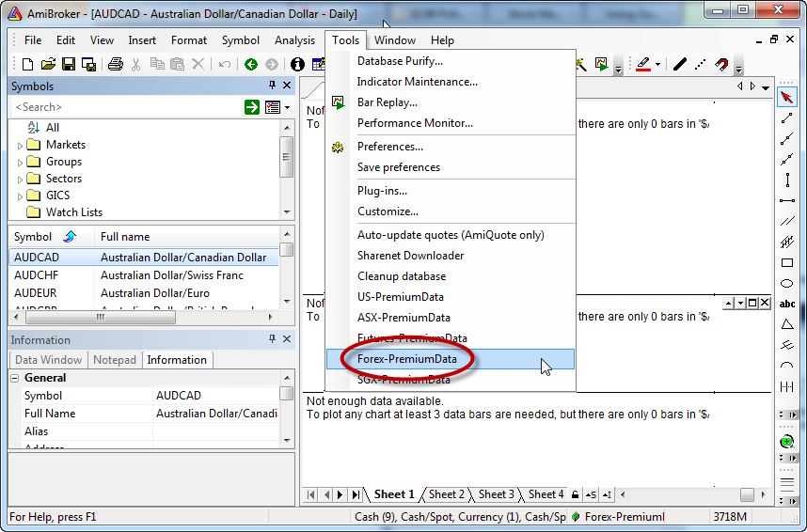807x532 pixels.
Task: Close the Symbols panel
Action: (x=287, y=86)
